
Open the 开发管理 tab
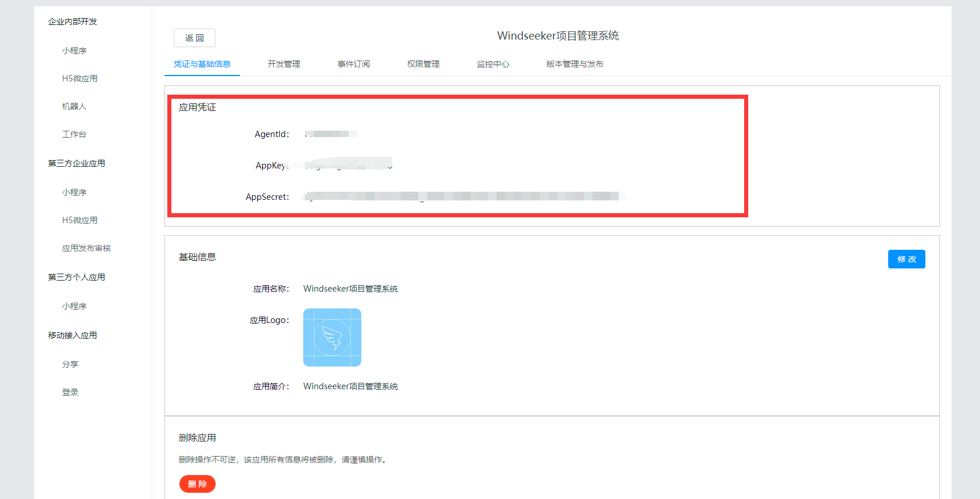(x=284, y=64)
